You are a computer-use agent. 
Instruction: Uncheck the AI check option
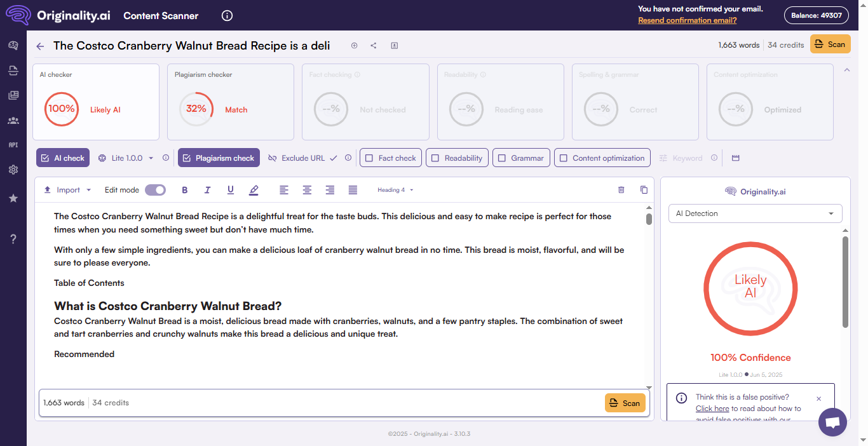pos(63,158)
